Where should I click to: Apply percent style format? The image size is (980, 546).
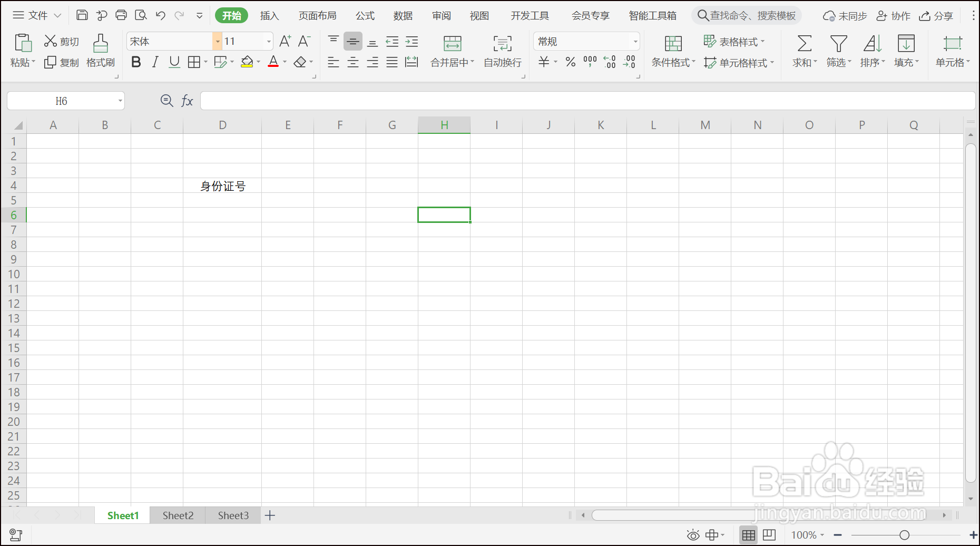click(x=570, y=62)
